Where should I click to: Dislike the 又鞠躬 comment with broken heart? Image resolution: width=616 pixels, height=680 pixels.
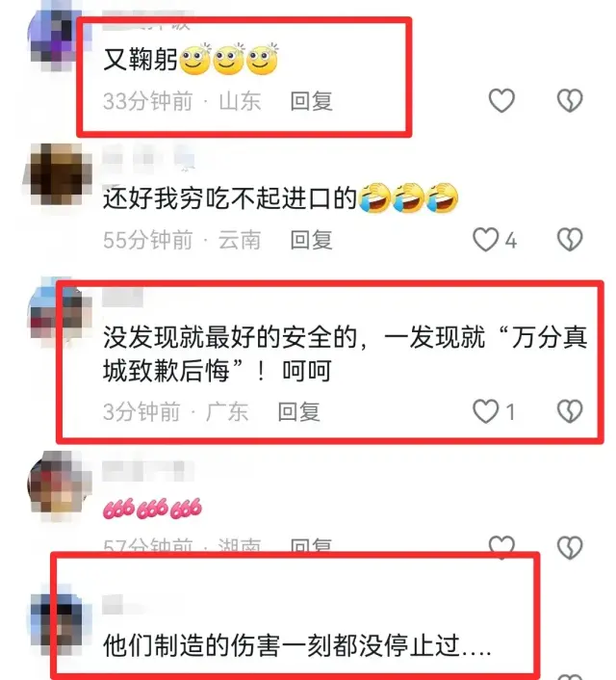(569, 100)
